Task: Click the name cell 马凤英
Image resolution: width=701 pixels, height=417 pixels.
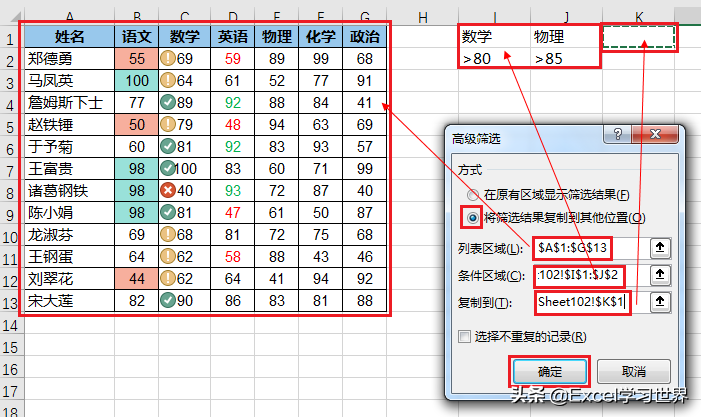Action: (x=69, y=80)
